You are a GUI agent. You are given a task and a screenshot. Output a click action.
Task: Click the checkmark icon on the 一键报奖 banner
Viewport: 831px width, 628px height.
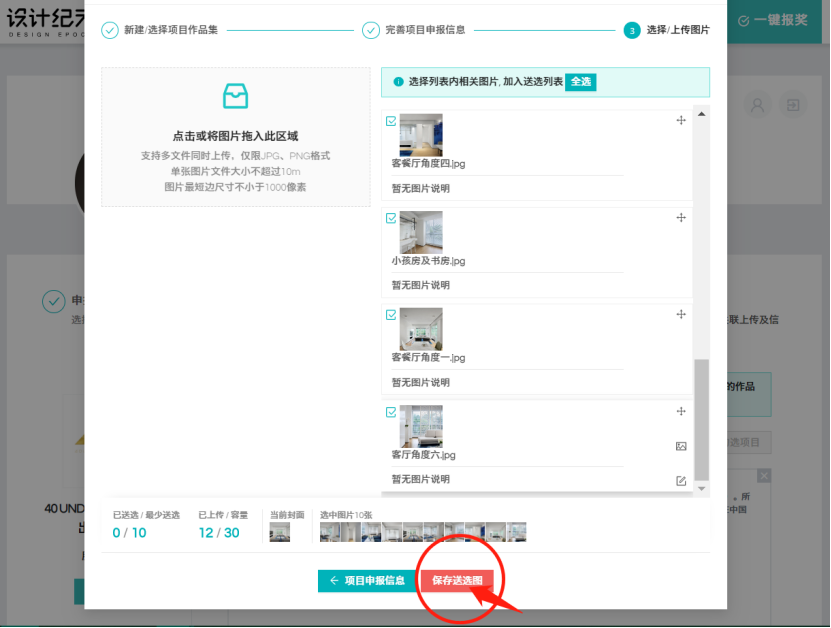(x=743, y=20)
